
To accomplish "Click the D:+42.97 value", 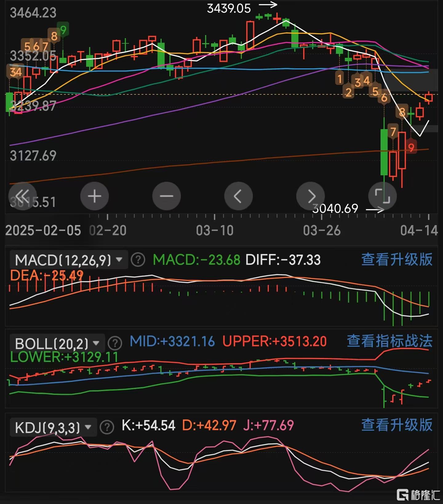I will coord(209,426).
